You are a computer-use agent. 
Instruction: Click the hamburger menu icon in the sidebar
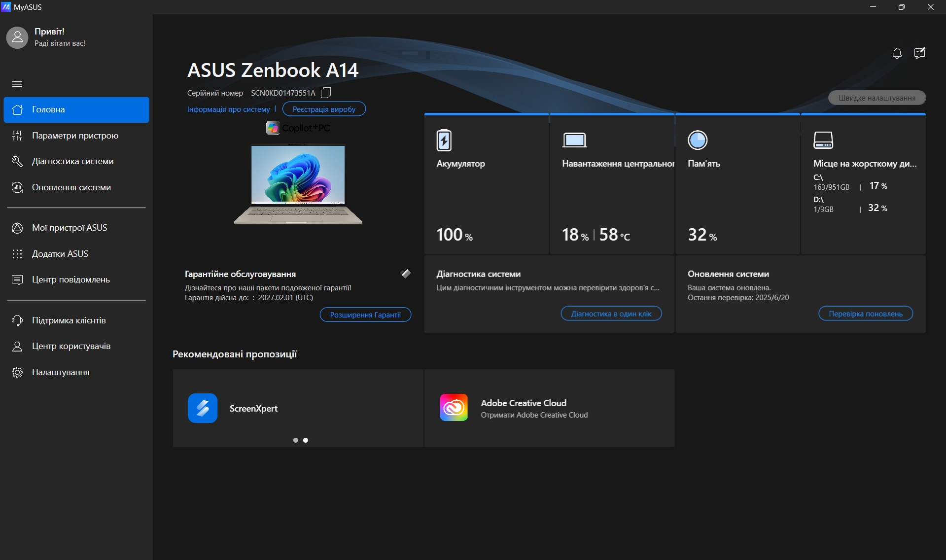click(17, 84)
